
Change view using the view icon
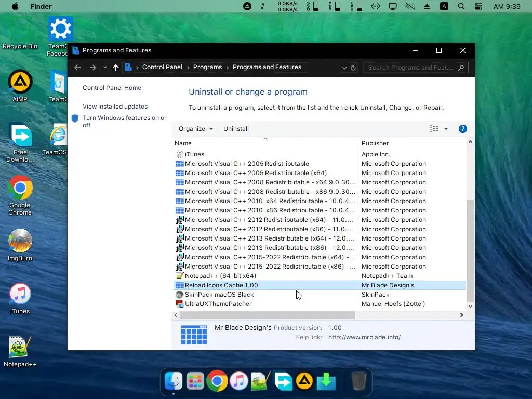tap(434, 129)
